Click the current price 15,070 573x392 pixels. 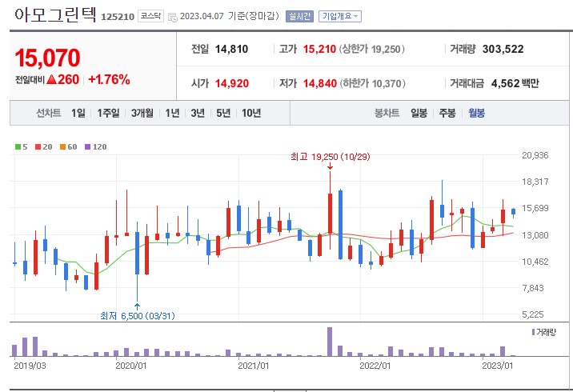point(47,58)
